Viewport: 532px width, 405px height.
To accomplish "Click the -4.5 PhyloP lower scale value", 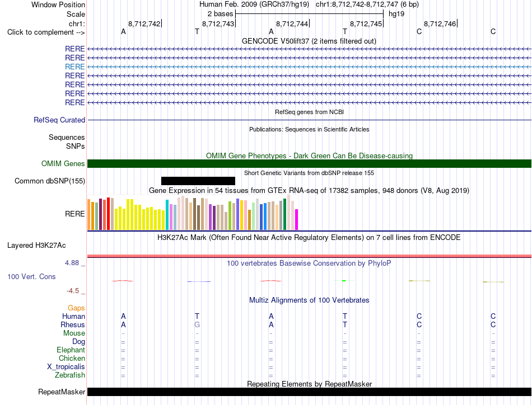I will point(73,291).
